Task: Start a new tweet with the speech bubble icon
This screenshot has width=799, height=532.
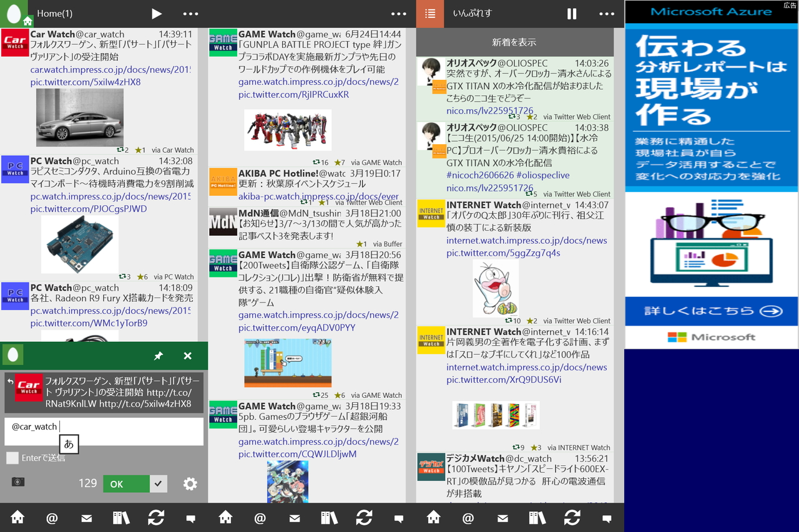Action: [190, 517]
